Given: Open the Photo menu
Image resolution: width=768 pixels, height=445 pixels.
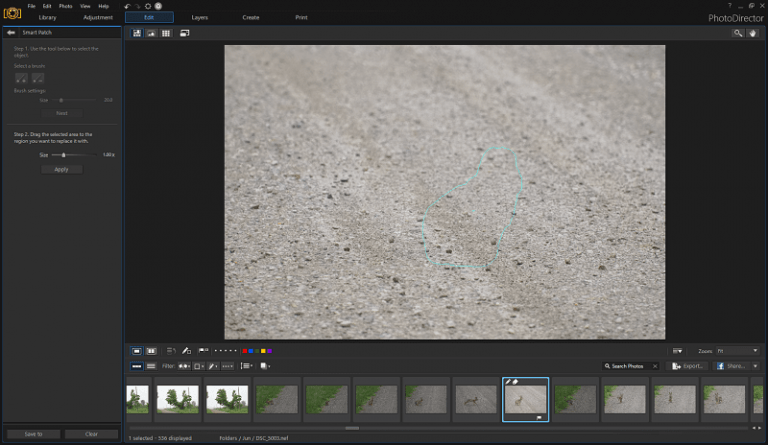Looking at the screenshot, I should [x=66, y=6].
